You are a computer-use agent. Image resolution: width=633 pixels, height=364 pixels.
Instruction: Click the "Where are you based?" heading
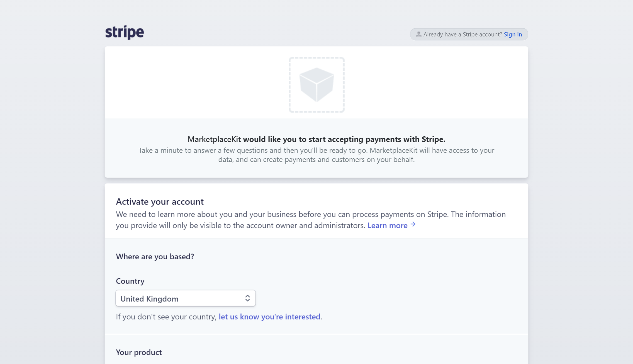[x=155, y=256]
